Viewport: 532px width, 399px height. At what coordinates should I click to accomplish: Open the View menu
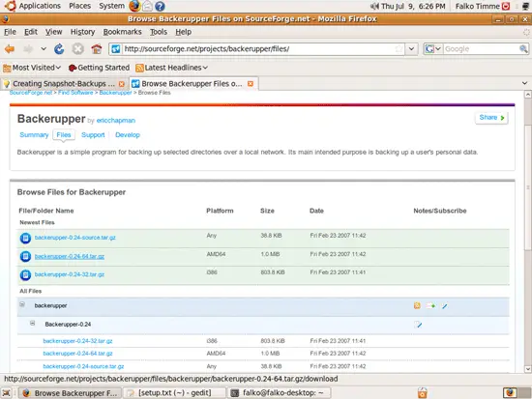pos(53,32)
